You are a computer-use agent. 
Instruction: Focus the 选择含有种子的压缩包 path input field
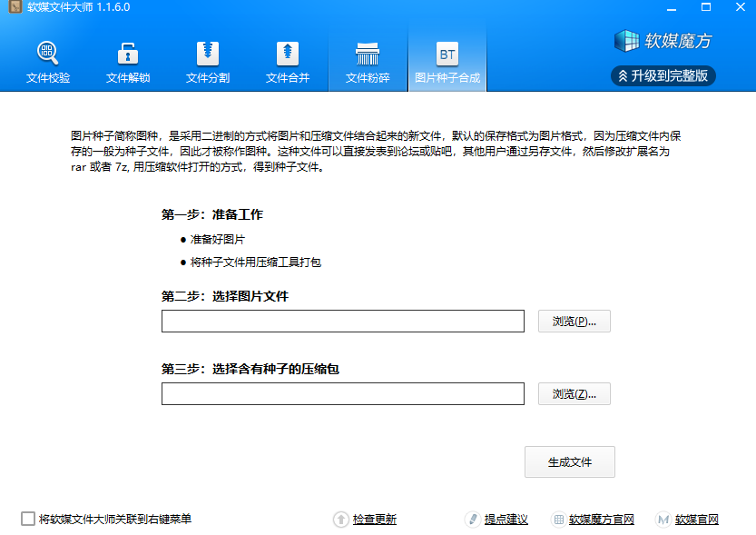click(343, 394)
